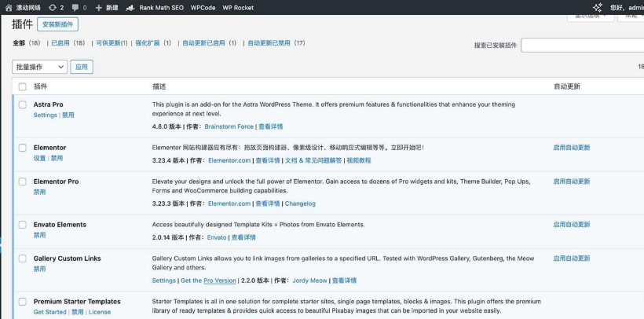Open the 您好, admin account menu

pyautogui.click(x=627, y=7)
